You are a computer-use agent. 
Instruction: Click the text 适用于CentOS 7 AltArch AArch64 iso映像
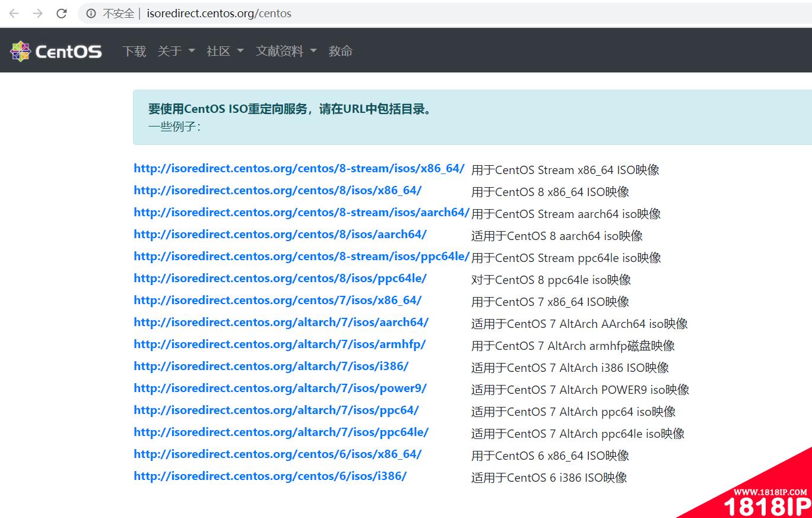coord(580,324)
